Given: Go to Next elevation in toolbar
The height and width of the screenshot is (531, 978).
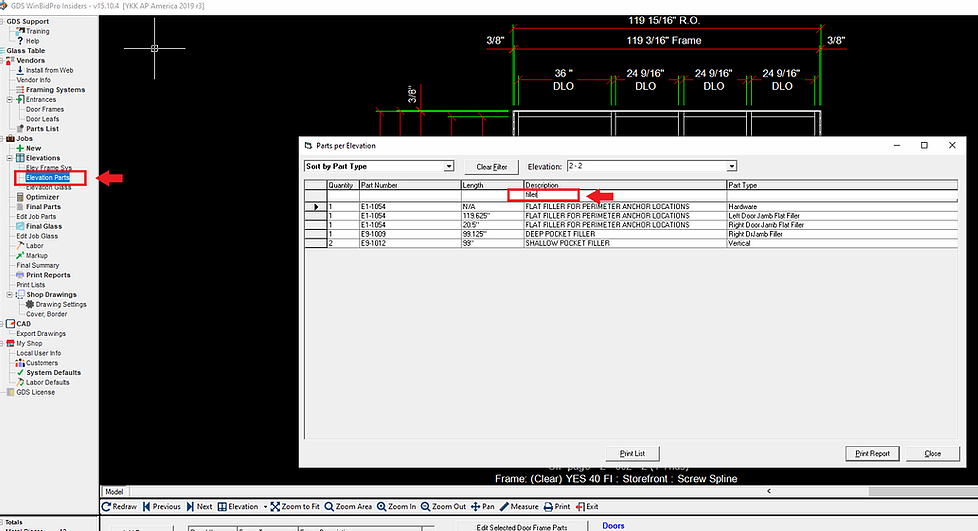Looking at the screenshot, I should pos(199,507).
